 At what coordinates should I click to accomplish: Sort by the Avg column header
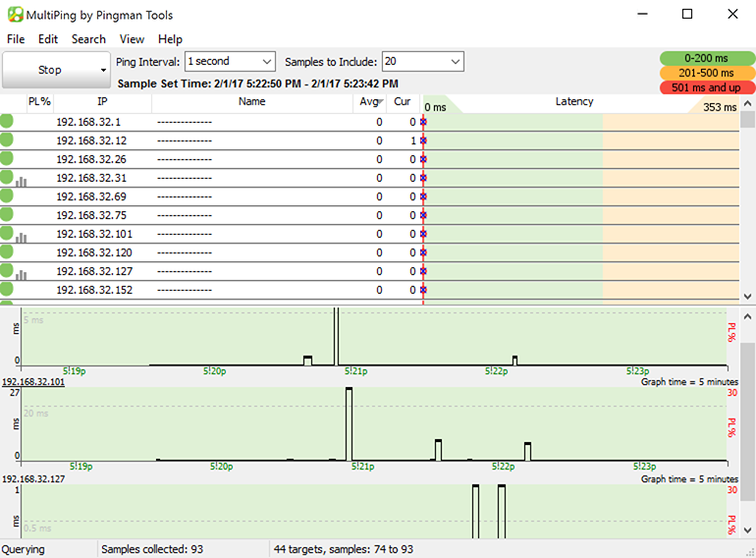tap(370, 102)
